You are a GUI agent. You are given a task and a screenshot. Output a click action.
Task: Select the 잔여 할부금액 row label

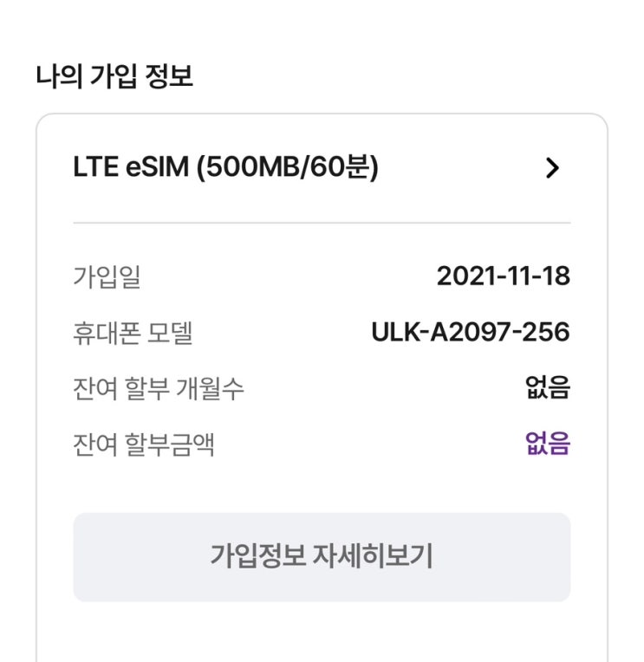144,444
